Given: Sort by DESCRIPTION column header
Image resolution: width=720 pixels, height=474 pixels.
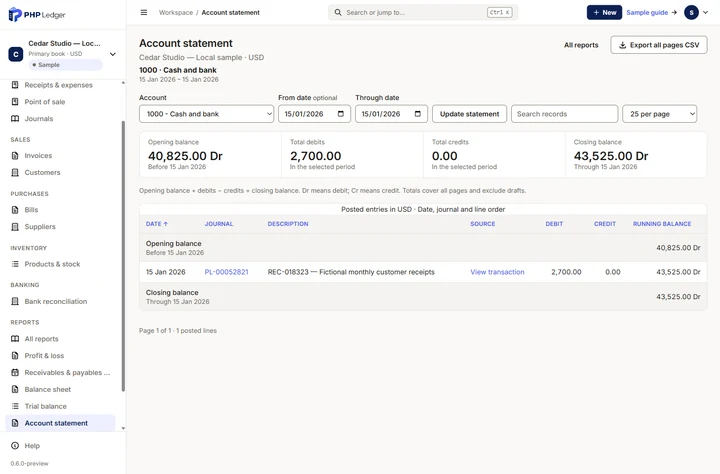Looking at the screenshot, I should click(288, 224).
